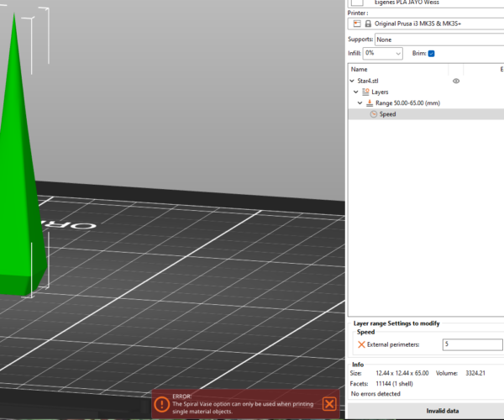This screenshot has width=504, height=420.
Task: Edit the External perimeters speed field
Action: pos(472,344)
